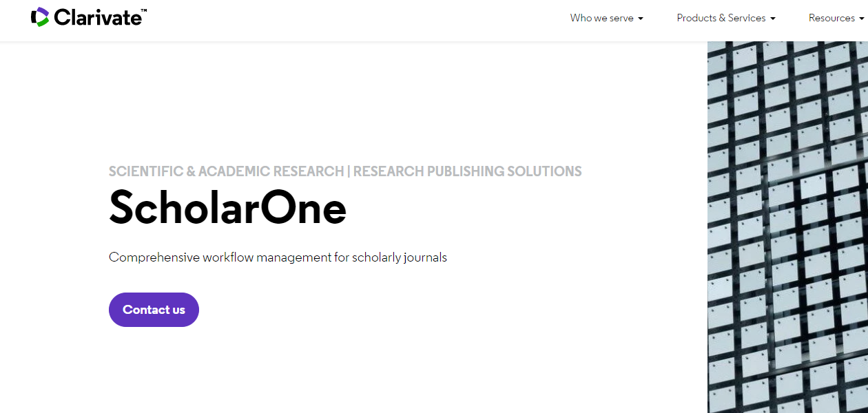Click the Clarivate logo icon

tap(40, 17)
